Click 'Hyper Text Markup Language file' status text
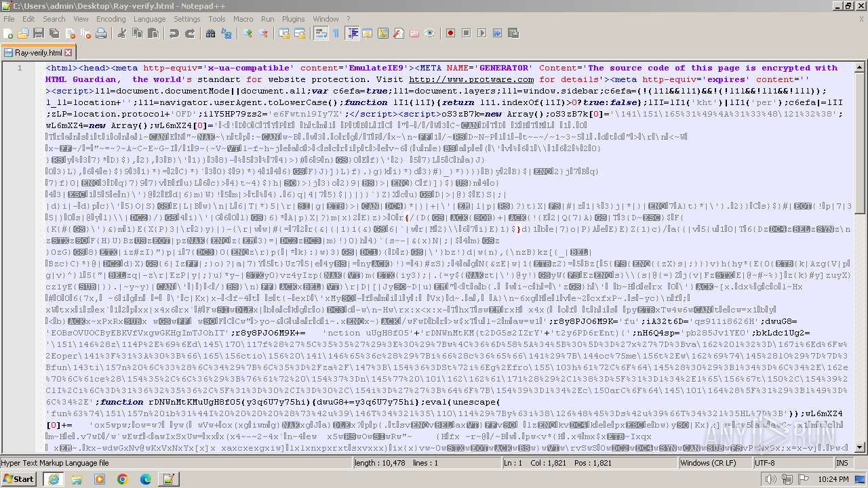The image size is (868, 488). (55, 463)
